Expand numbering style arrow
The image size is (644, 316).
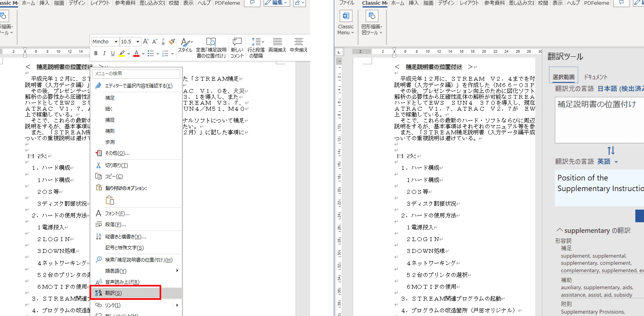pos(172,54)
